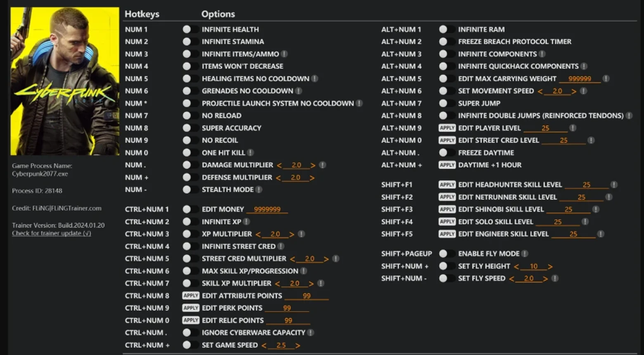Click info icon beside Ignore Cyberware Capacity
The width and height of the screenshot is (644, 355).
coord(310,333)
